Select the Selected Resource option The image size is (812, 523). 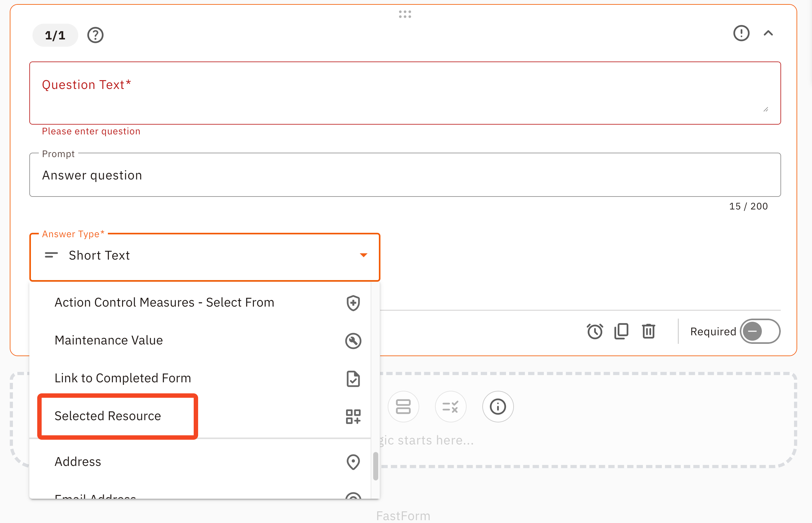[108, 416]
